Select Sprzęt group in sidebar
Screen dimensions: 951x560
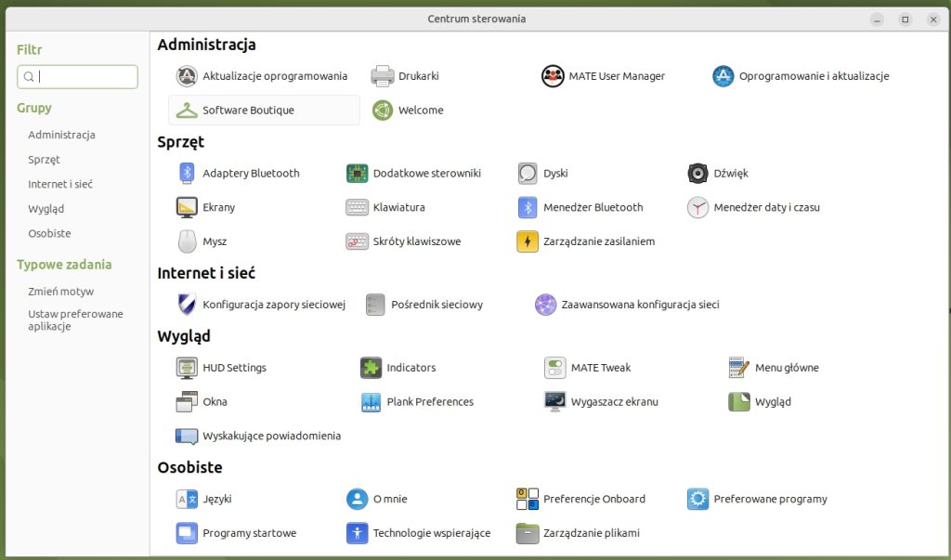pos(44,160)
